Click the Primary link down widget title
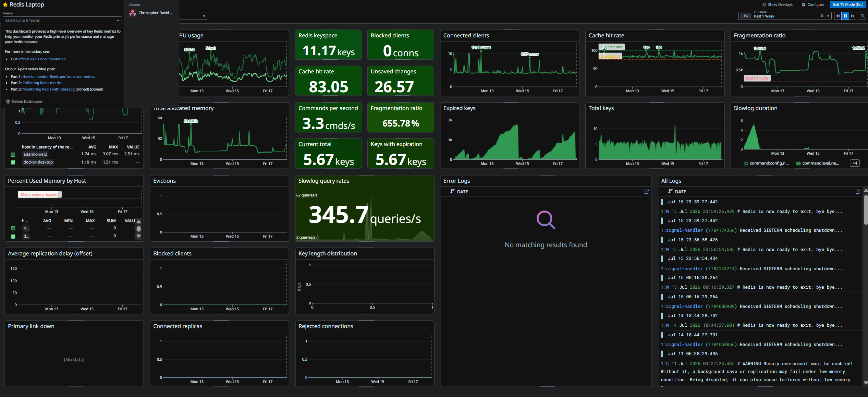Image resolution: width=868 pixels, height=397 pixels. click(31, 326)
